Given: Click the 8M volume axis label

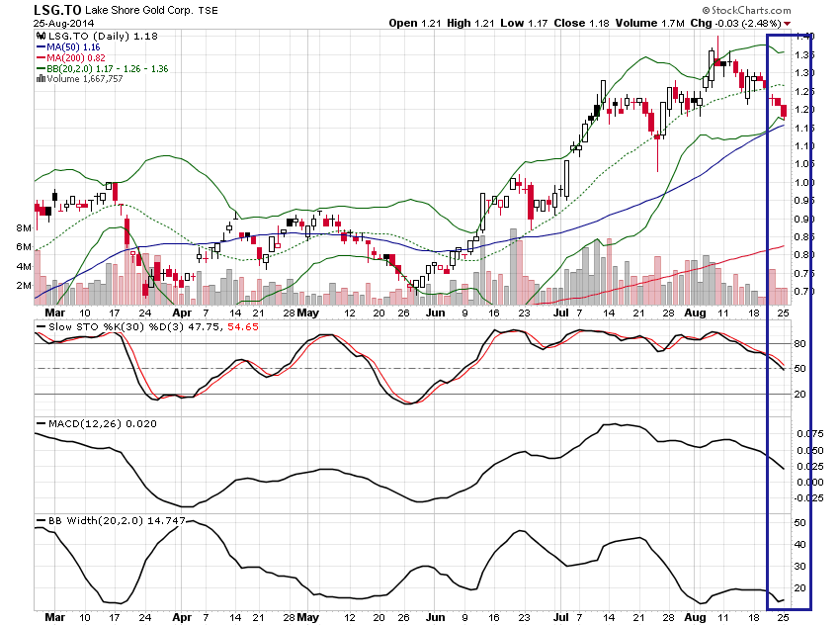Looking at the screenshot, I should [24, 228].
